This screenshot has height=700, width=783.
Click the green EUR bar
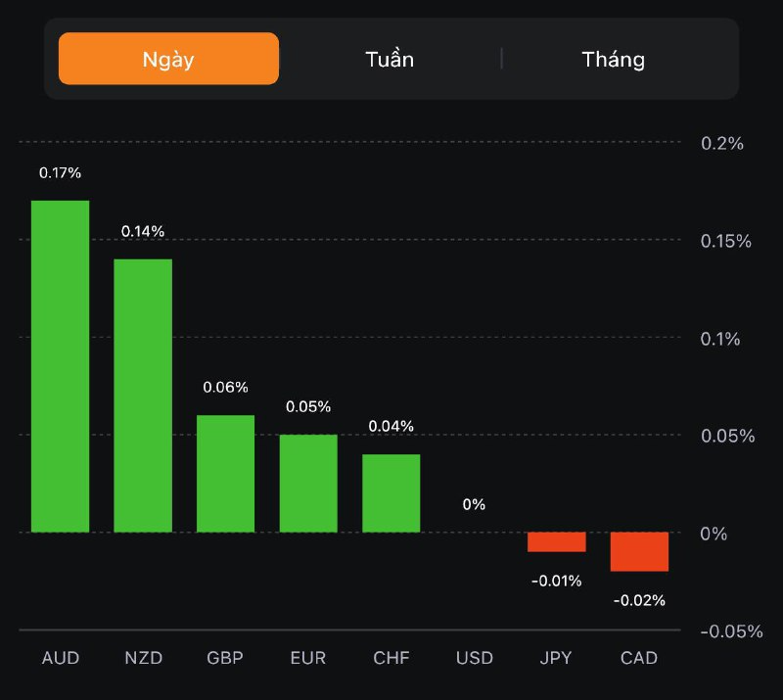308,484
